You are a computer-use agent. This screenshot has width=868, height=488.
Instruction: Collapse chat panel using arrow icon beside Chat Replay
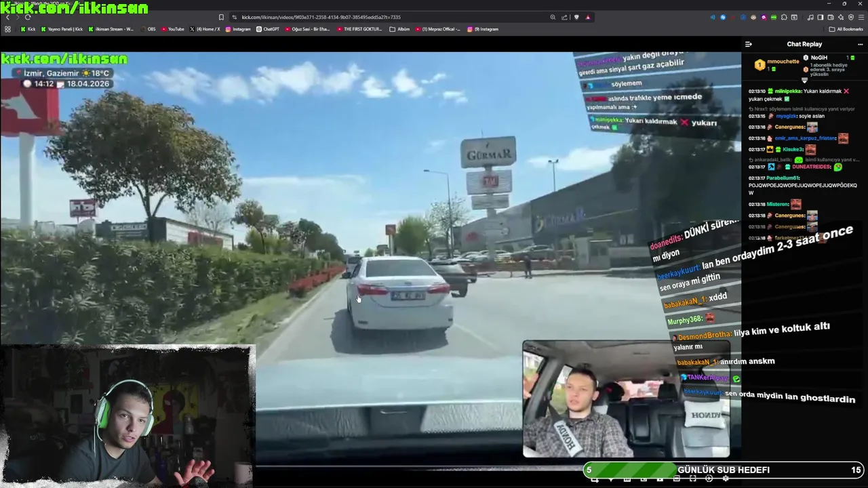pyautogui.click(x=749, y=44)
